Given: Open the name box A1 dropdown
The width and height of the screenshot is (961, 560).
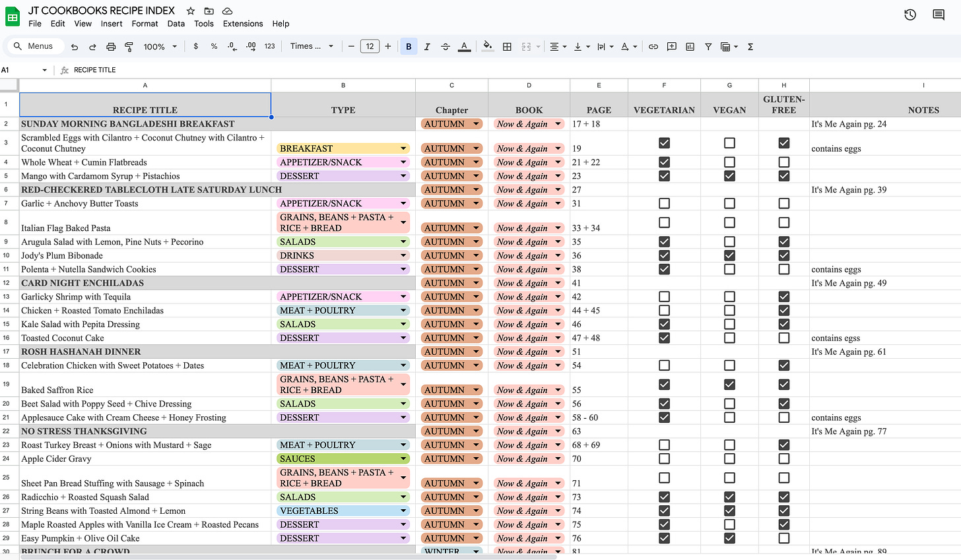Looking at the screenshot, I should [x=44, y=70].
